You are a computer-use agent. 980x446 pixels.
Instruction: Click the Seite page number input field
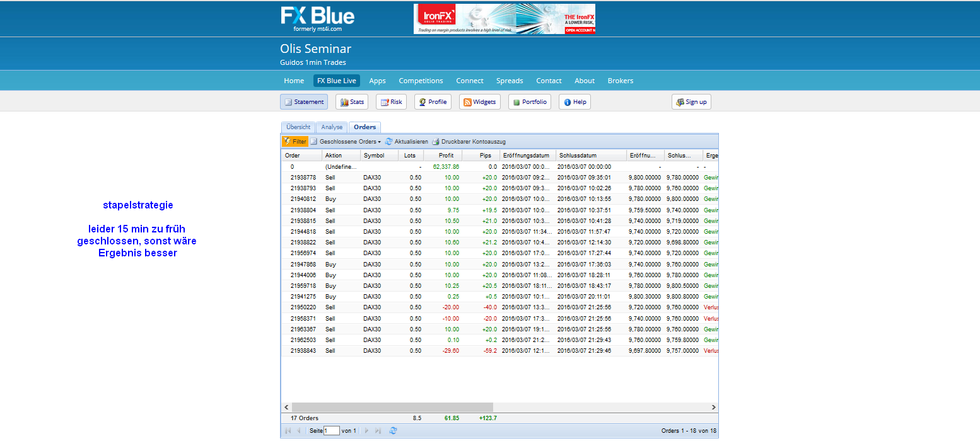point(331,431)
